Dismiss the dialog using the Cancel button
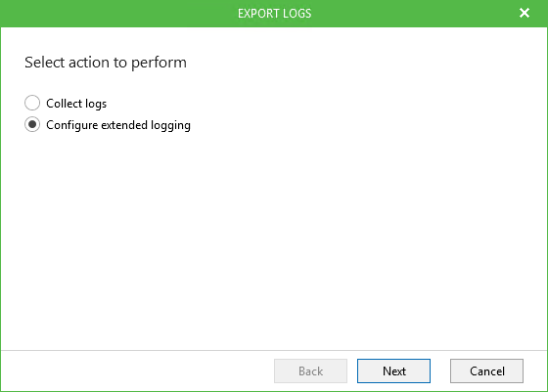 point(487,370)
